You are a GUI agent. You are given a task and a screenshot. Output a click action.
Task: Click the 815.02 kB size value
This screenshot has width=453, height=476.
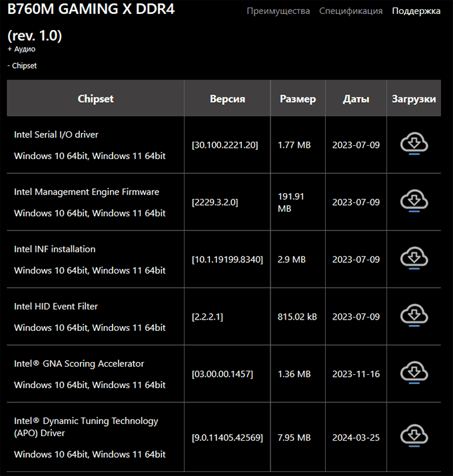click(x=297, y=317)
